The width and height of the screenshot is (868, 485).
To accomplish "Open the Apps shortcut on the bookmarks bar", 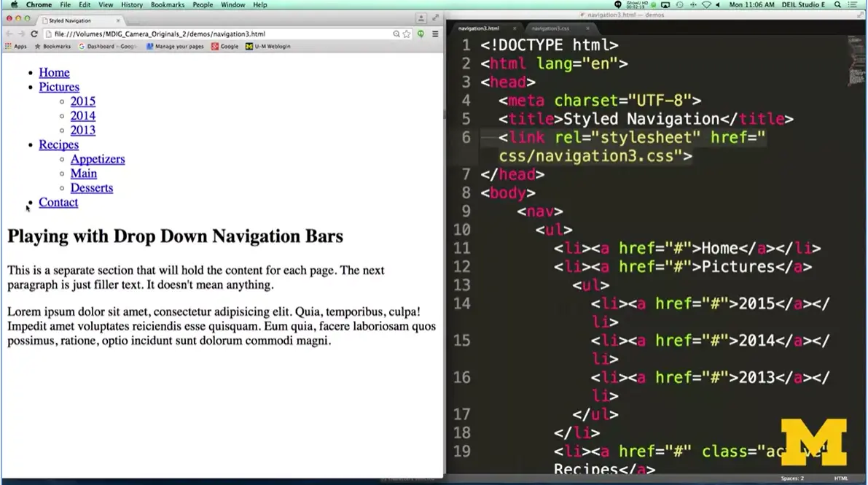I will coord(17,46).
